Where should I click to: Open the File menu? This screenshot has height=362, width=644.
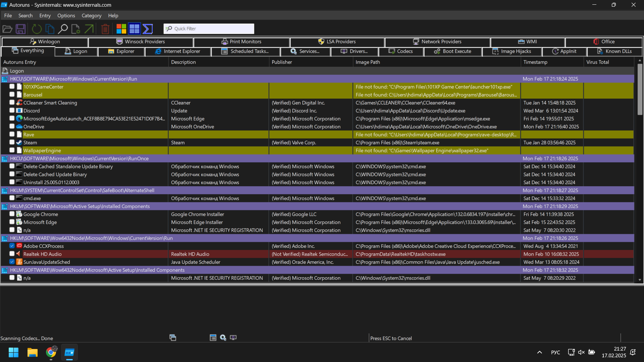[x=8, y=15]
